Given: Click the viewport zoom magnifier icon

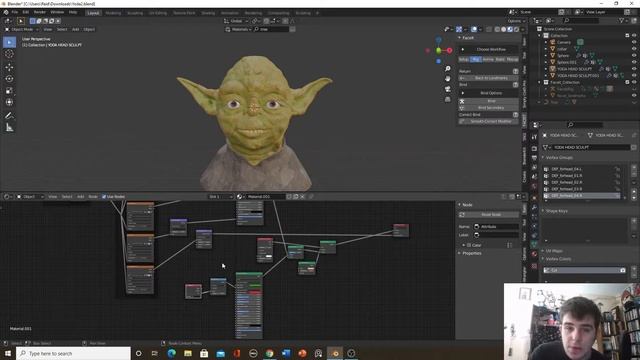Looking at the screenshot, I should click(448, 69).
